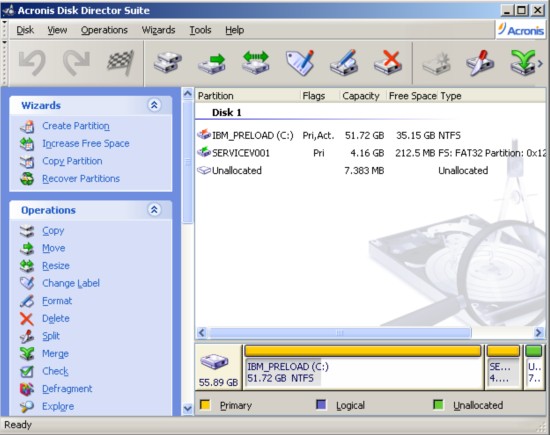Click the Resize partition toolbar icon
The height and width of the screenshot is (435, 550).
(x=256, y=62)
